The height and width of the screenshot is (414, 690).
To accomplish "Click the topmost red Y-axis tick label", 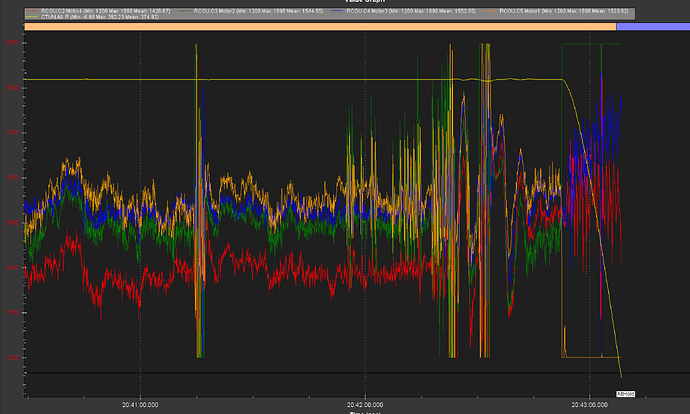I will pyautogui.click(x=11, y=43).
